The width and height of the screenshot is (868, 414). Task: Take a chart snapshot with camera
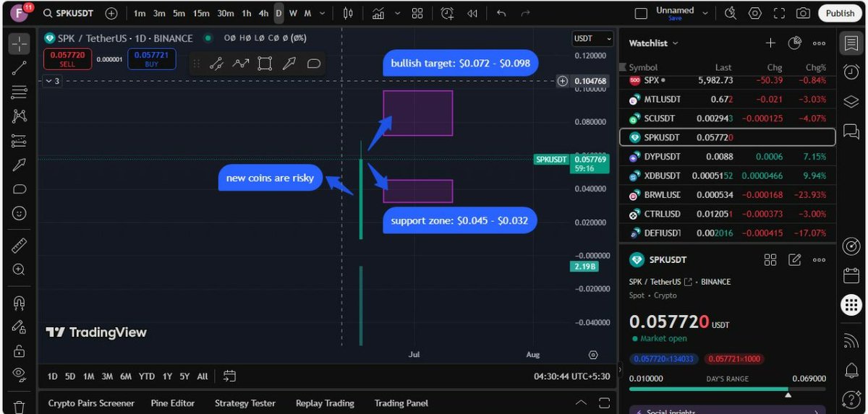pos(803,13)
